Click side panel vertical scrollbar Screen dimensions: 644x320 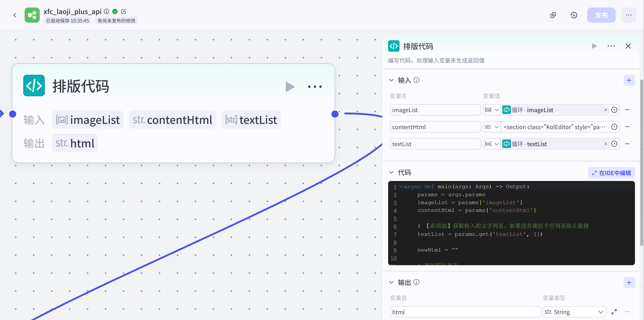641,162
